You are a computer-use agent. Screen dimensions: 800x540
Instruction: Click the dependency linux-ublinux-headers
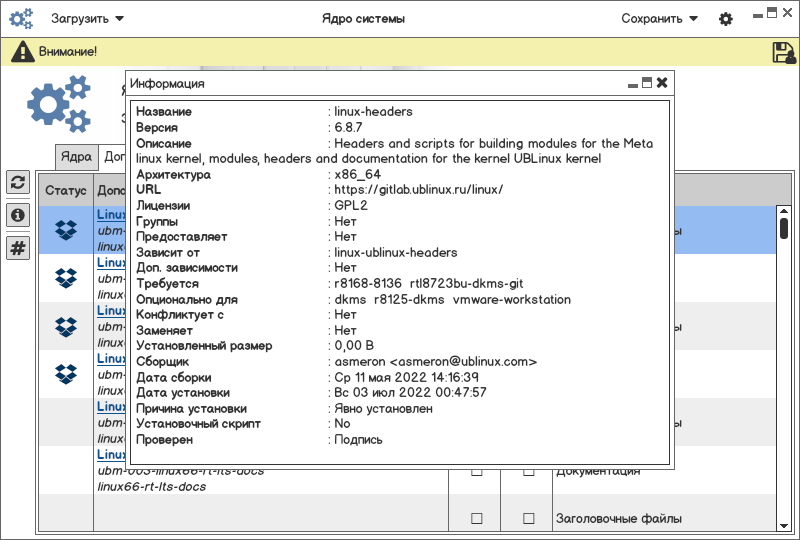396,253
